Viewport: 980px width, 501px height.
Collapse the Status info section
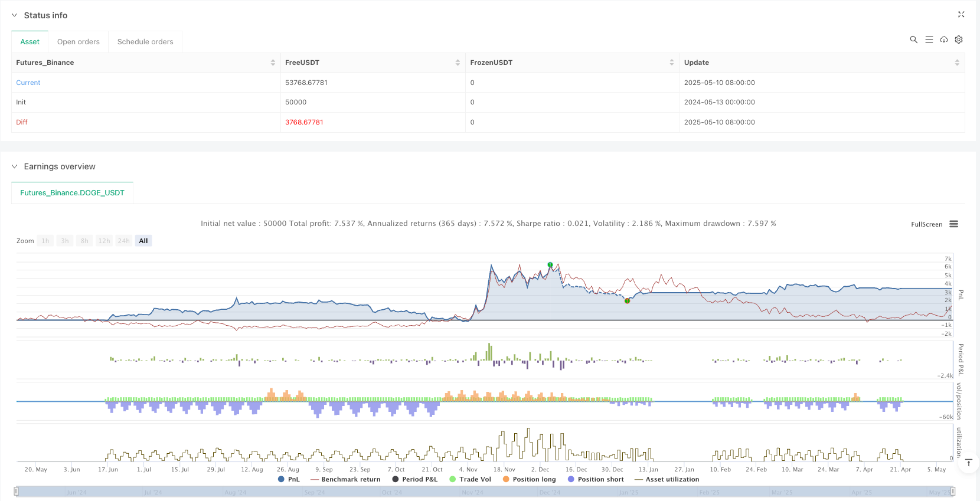pos(15,15)
